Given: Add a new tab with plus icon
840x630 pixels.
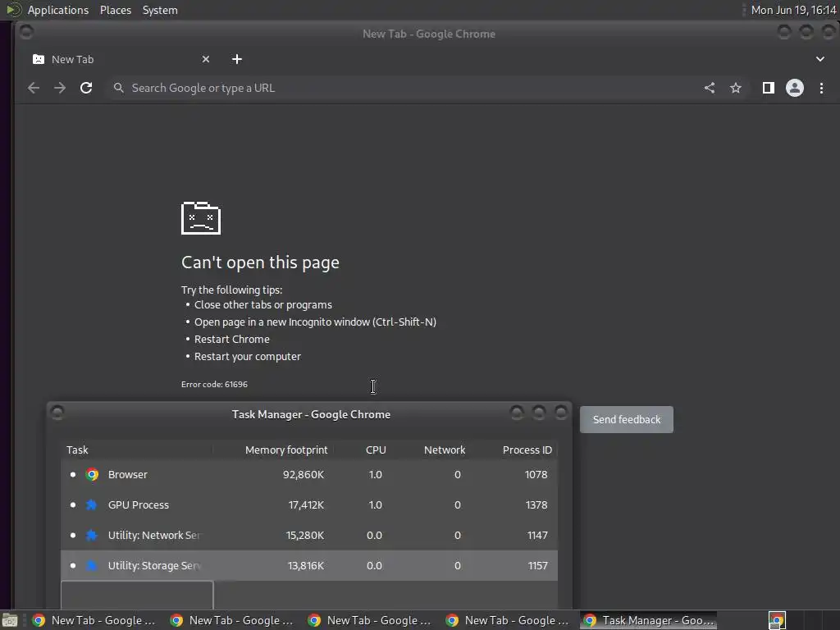Looking at the screenshot, I should (237, 59).
